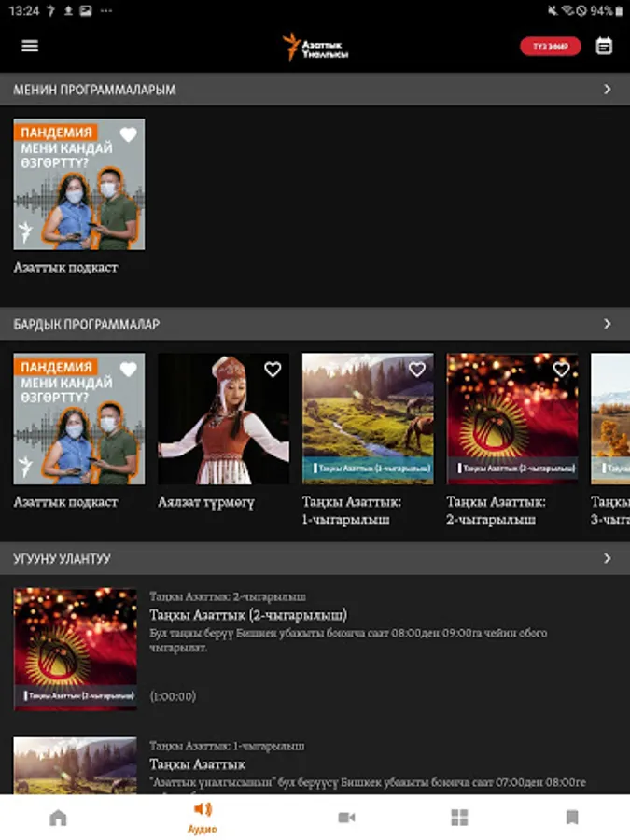The image size is (630, 840).
Task: Tap the Azattyk Unalgysy logo
Action: click(x=315, y=47)
